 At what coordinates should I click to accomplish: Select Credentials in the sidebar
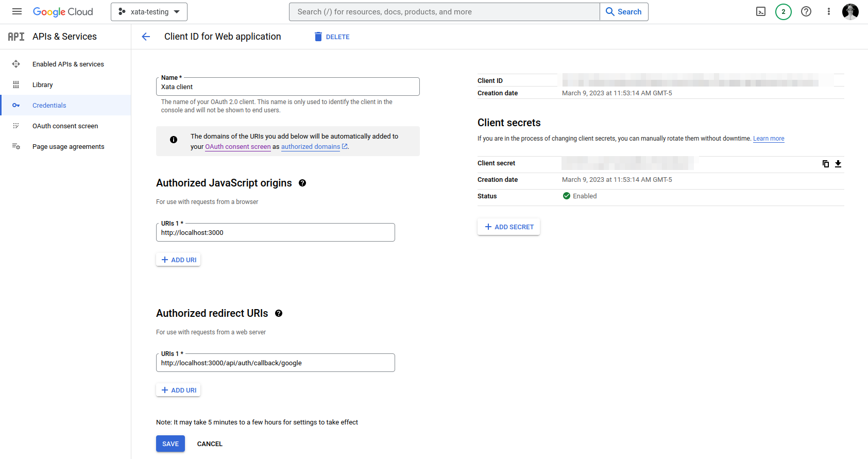(x=65, y=105)
